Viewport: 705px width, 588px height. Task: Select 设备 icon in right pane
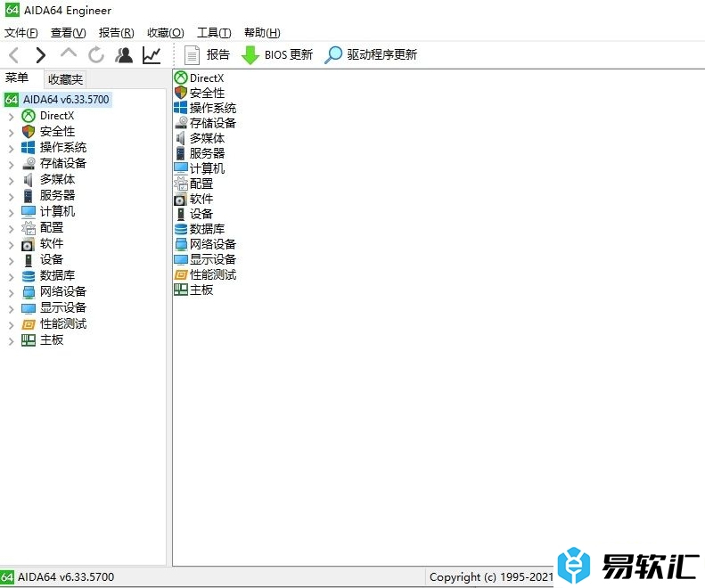pyautogui.click(x=181, y=214)
